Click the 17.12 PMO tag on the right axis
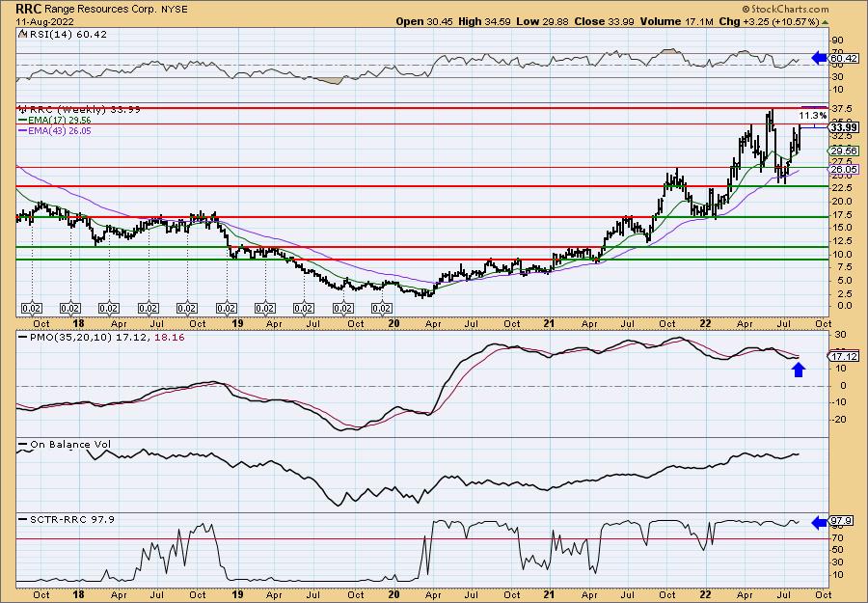868x603 pixels. [x=844, y=357]
